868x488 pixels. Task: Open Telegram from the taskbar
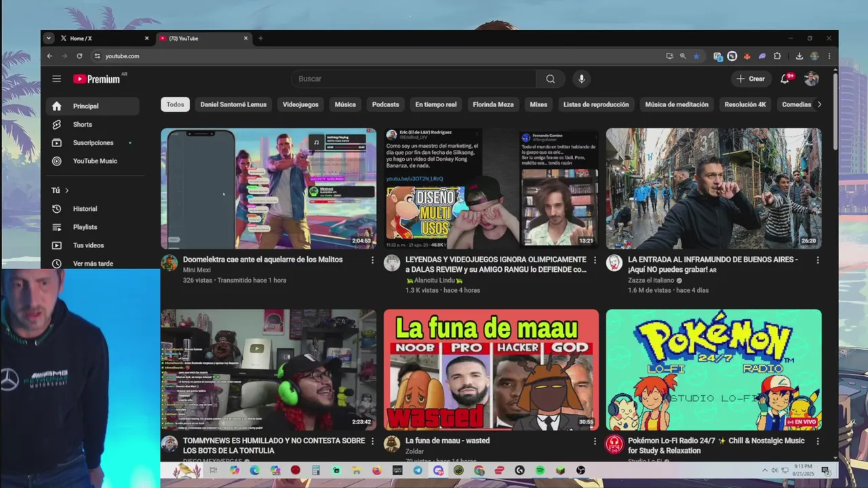pos(418,470)
